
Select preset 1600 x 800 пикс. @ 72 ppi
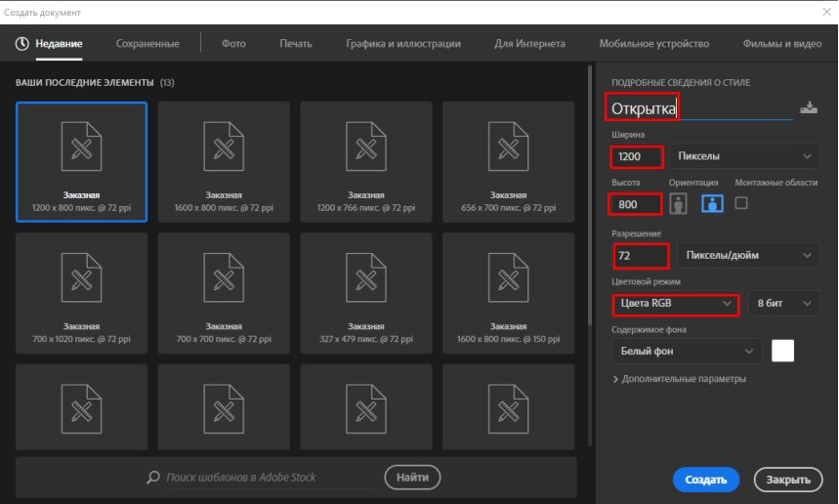tap(224, 161)
